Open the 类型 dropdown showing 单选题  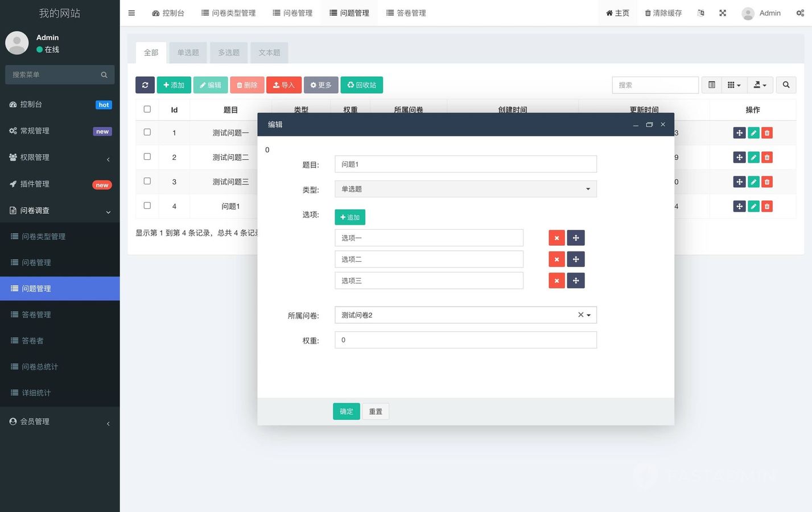tap(465, 189)
